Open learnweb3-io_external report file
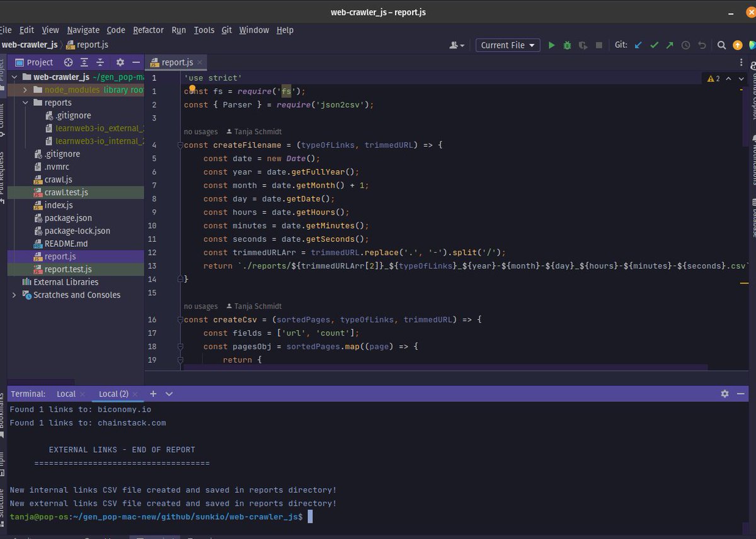Image resolution: width=756 pixels, height=539 pixels. pos(94,128)
